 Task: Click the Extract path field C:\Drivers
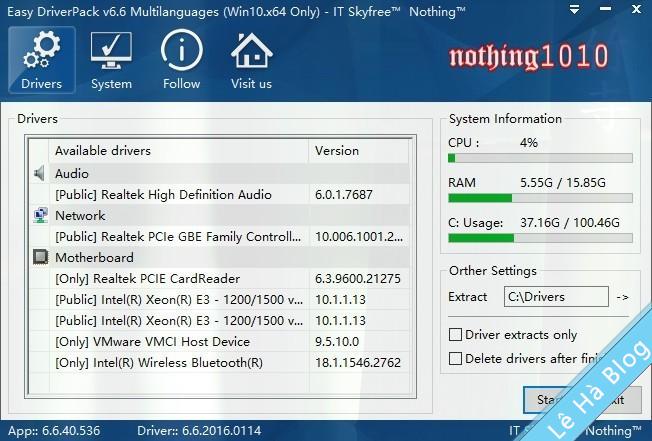click(556, 297)
